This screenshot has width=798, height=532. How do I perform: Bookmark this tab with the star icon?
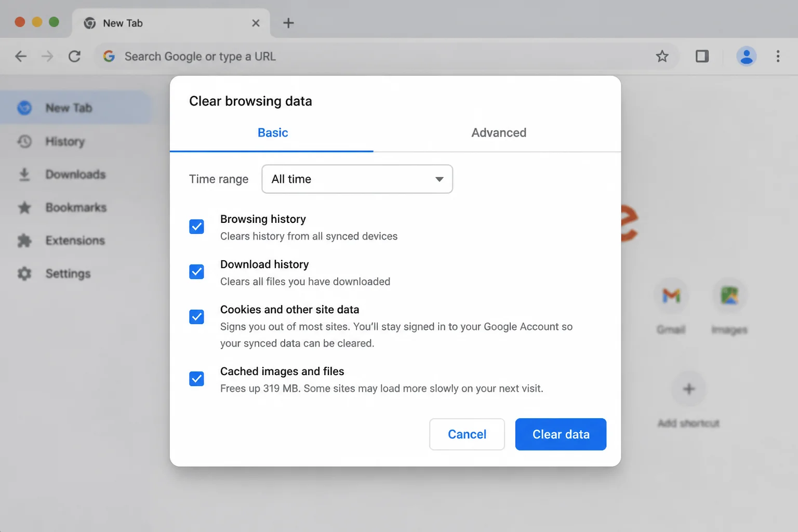point(662,56)
